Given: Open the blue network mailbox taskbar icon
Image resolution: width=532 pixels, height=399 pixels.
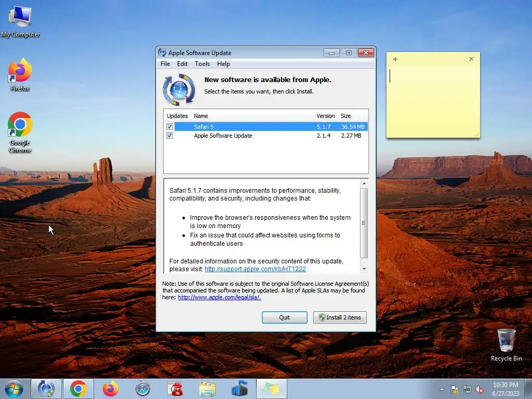Looking at the screenshot, I should [240, 389].
